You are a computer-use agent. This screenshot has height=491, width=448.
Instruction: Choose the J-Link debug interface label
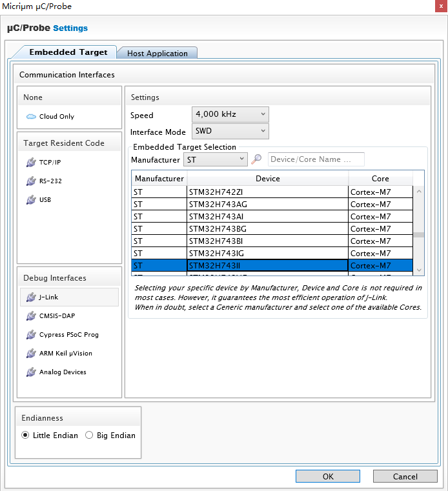point(48,297)
